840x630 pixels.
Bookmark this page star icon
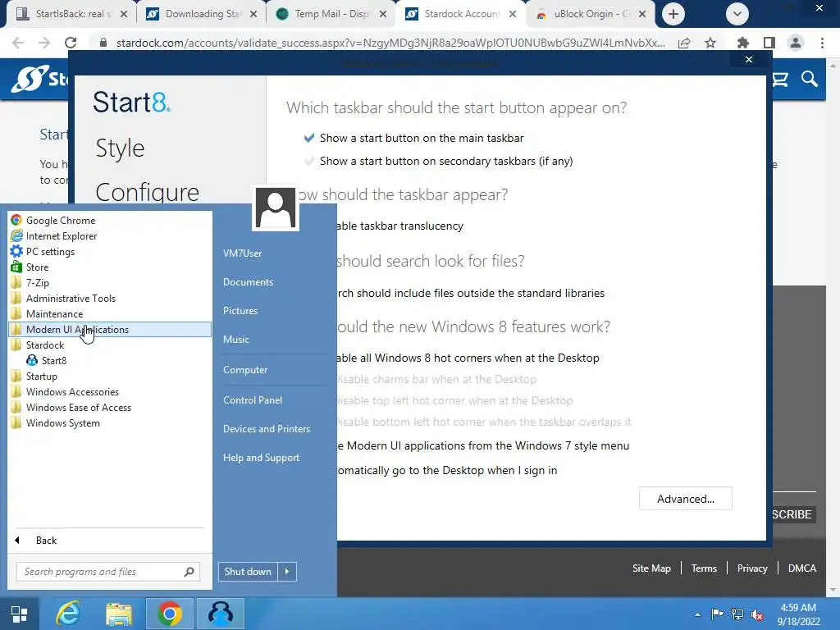pyautogui.click(x=710, y=43)
